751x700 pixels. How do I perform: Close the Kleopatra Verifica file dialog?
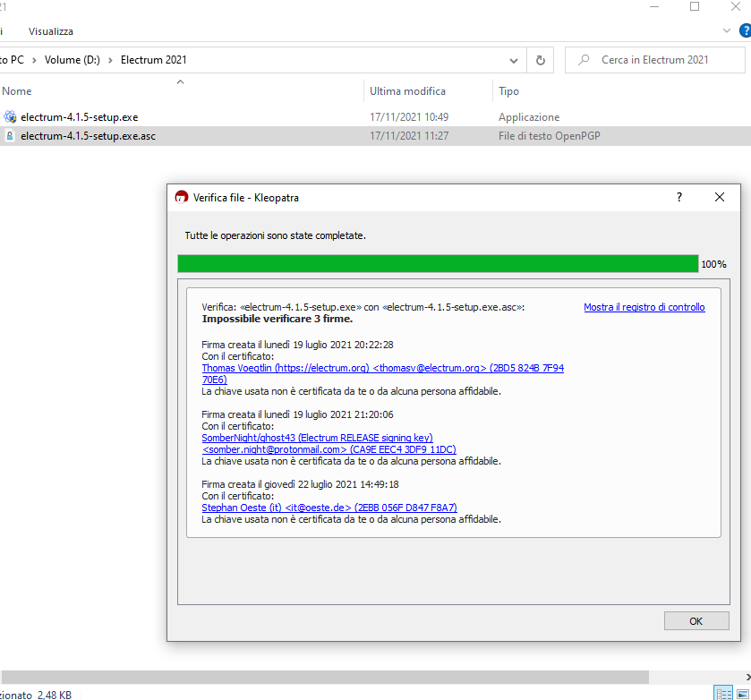coord(720,197)
